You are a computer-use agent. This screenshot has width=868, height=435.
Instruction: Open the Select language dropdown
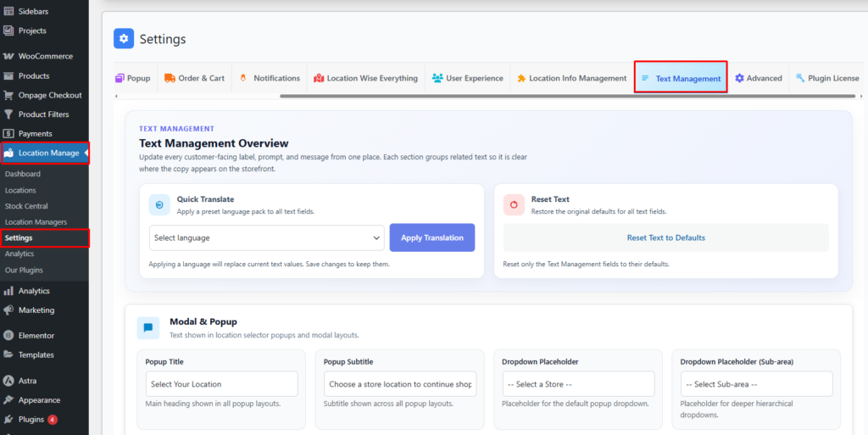267,238
